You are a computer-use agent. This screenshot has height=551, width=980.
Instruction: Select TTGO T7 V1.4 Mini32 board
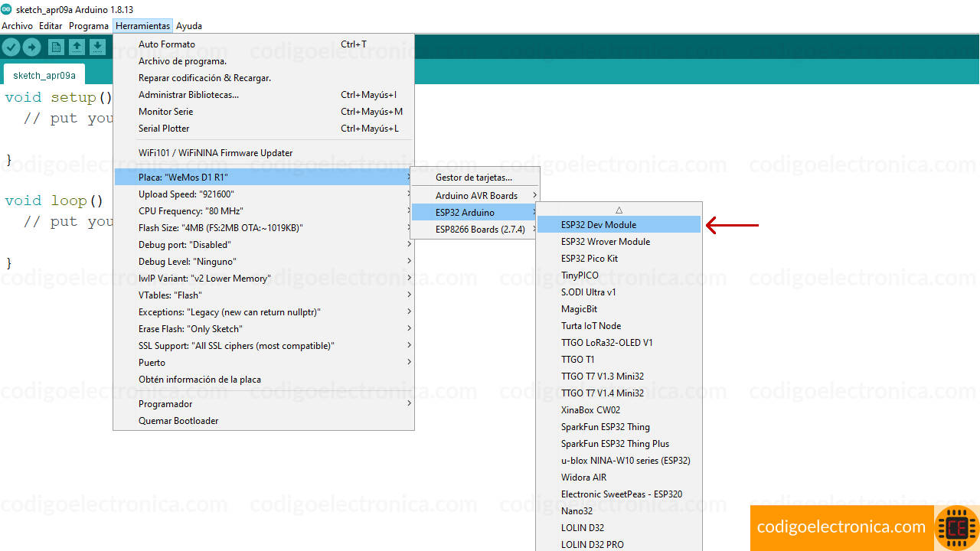619,393
